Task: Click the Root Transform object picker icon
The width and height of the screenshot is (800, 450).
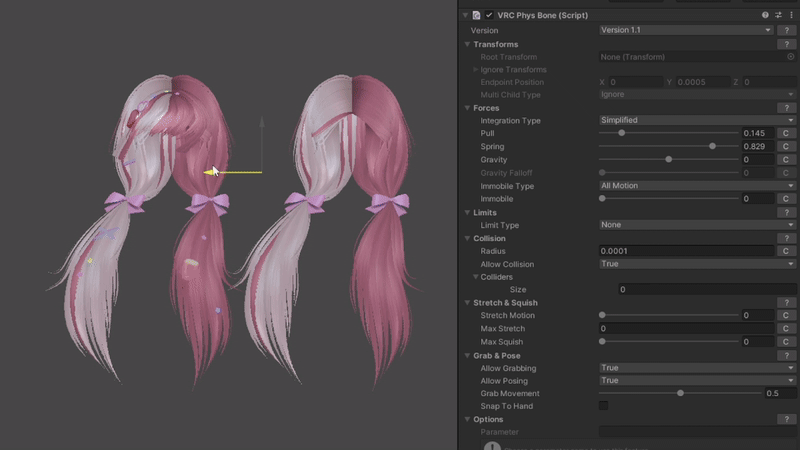Action: (789, 57)
